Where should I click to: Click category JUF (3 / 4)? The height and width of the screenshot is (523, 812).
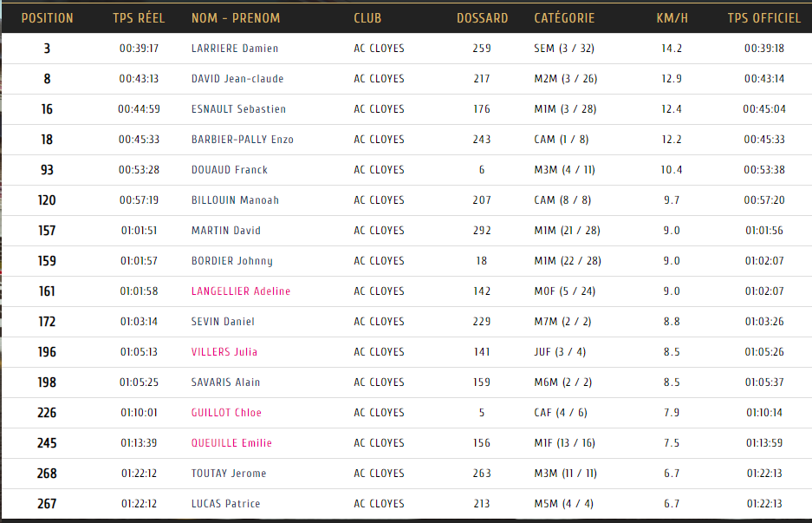[560, 352]
